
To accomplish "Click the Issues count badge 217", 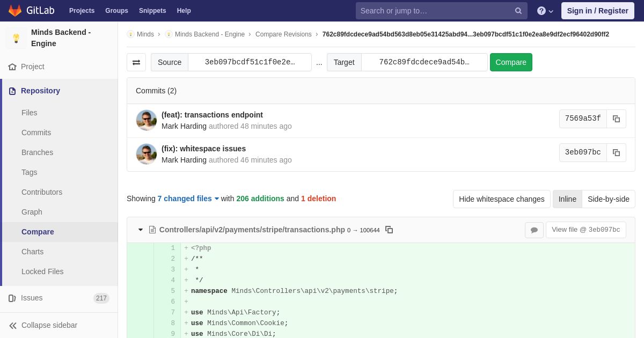I will (101, 298).
